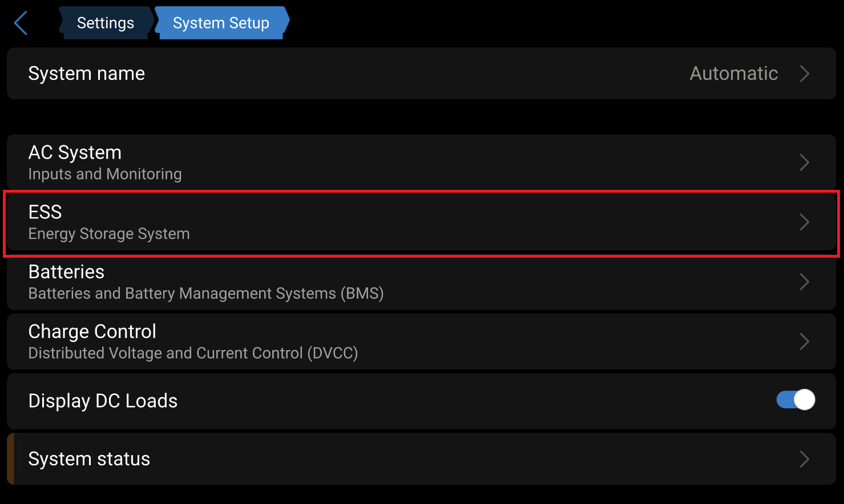Click the Batteries row chevron
844x504 pixels.
(805, 282)
